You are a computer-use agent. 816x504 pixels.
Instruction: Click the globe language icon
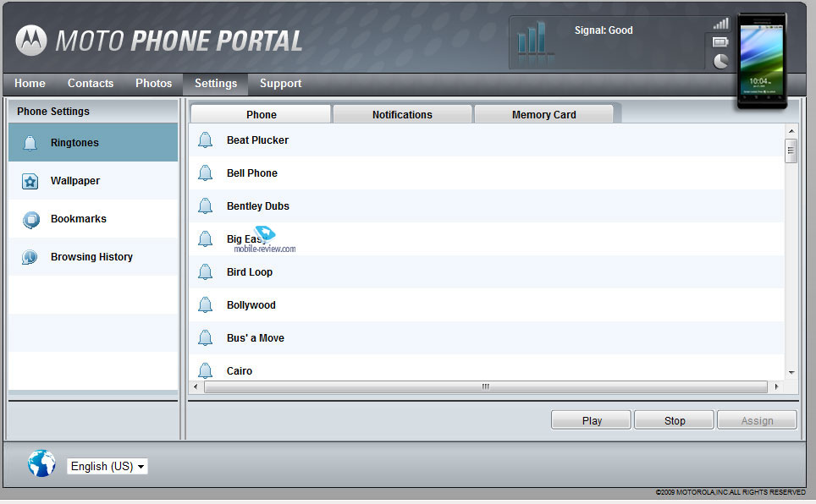[x=41, y=463]
